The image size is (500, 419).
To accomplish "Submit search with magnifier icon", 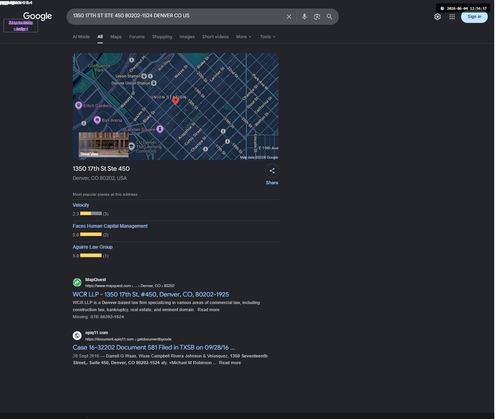I will pyautogui.click(x=329, y=17).
